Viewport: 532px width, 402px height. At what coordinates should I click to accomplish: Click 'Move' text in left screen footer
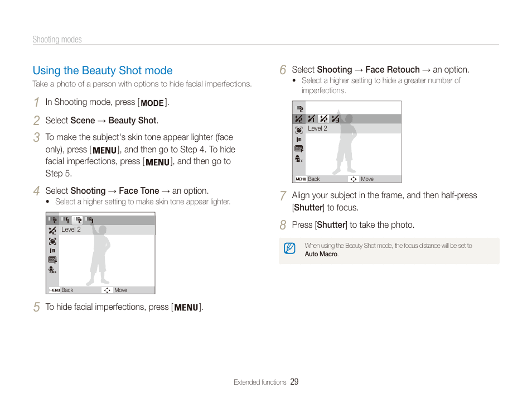coord(121,290)
